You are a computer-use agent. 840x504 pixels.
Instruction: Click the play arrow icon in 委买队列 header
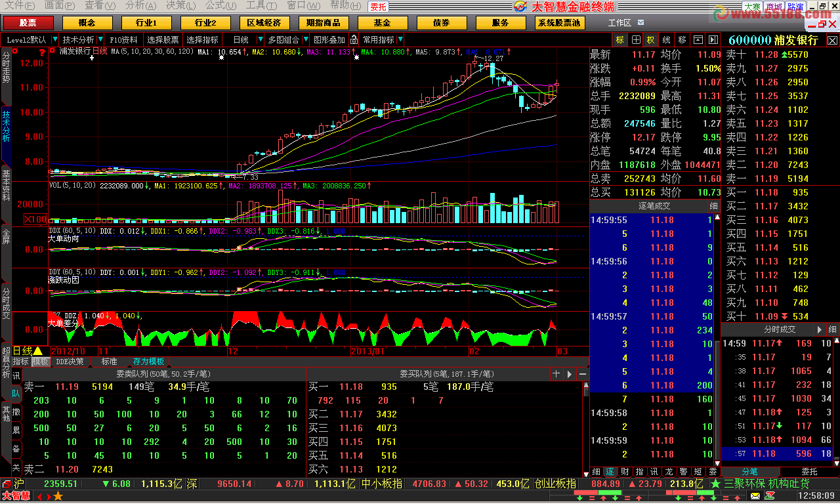(569, 373)
